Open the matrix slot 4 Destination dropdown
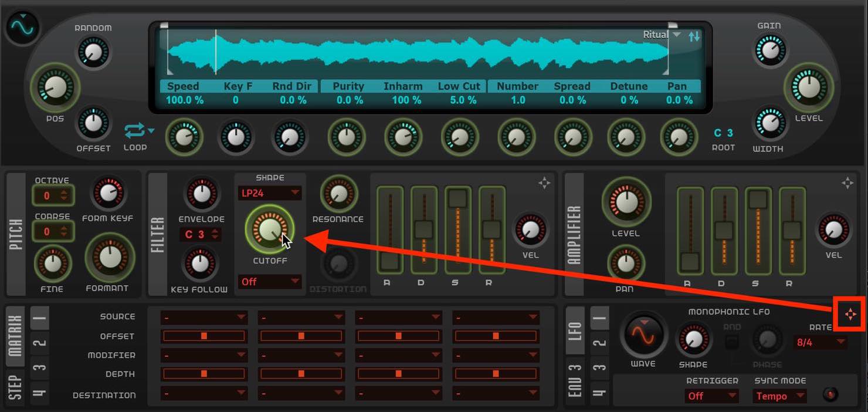Image resolution: width=868 pixels, height=412 pixels. coord(496,394)
